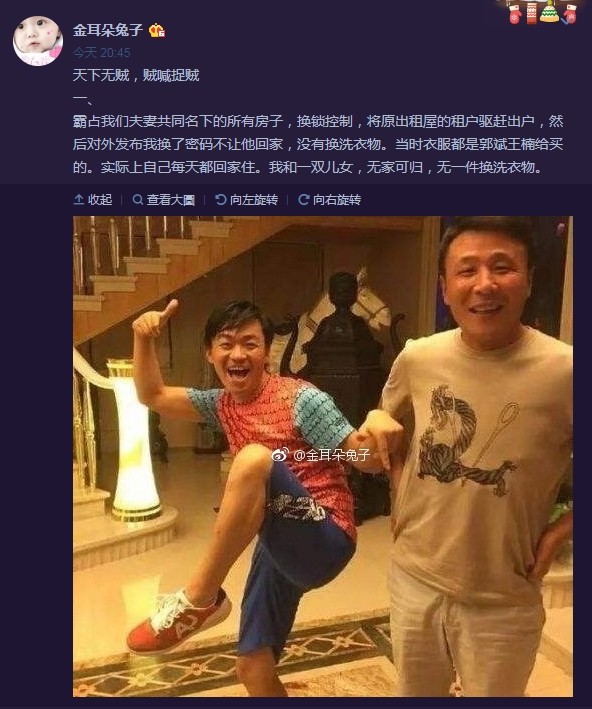
Task: Open the 今天 20:45 timestamp link
Action: 102,53
